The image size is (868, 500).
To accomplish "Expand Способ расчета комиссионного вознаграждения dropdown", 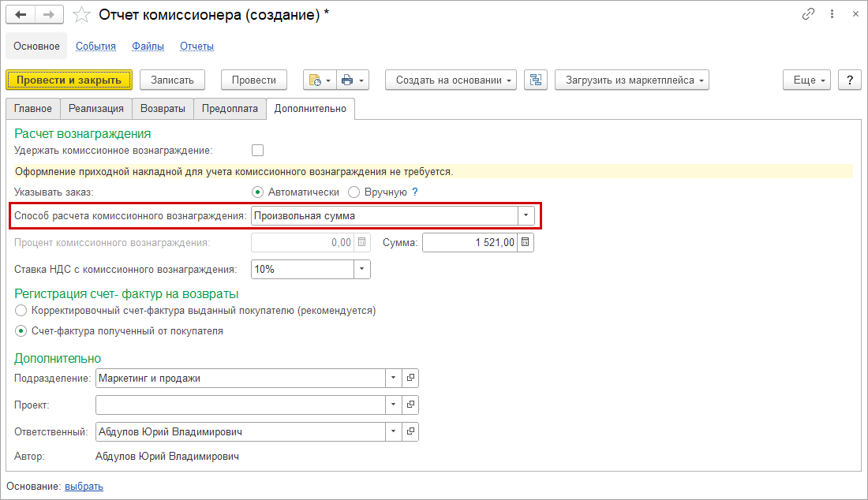I will pyautogui.click(x=526, y=215).
